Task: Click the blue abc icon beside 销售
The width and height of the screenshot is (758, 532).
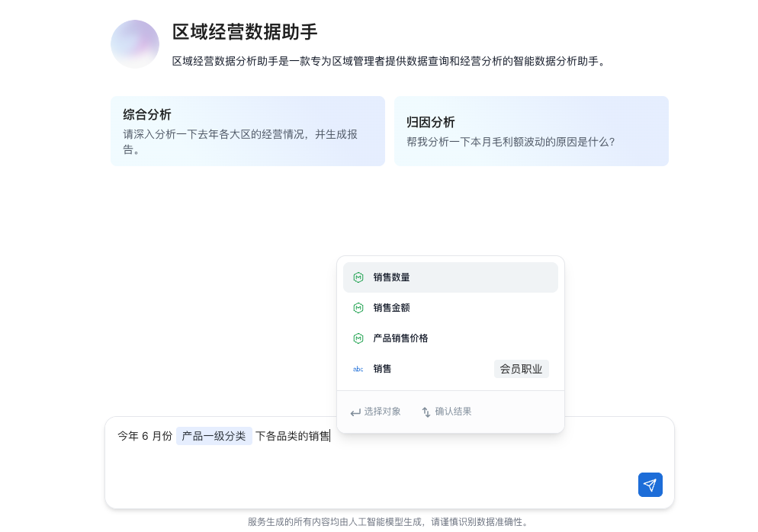Action: point(358,369)
